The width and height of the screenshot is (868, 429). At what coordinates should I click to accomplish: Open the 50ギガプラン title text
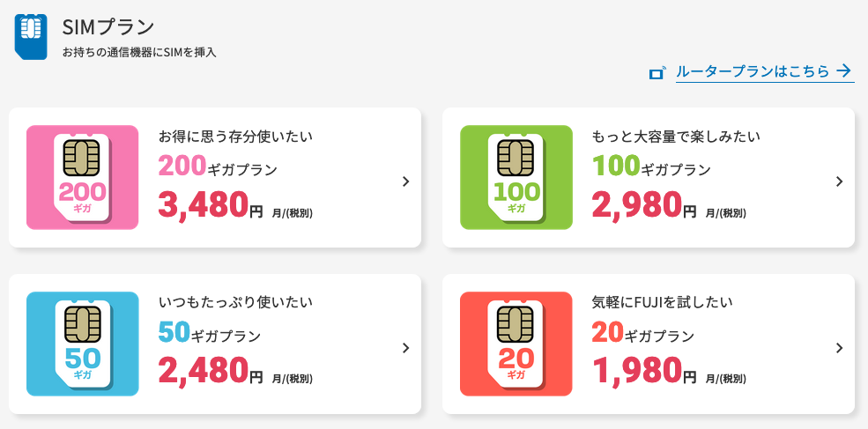click(x=210, y=331)
